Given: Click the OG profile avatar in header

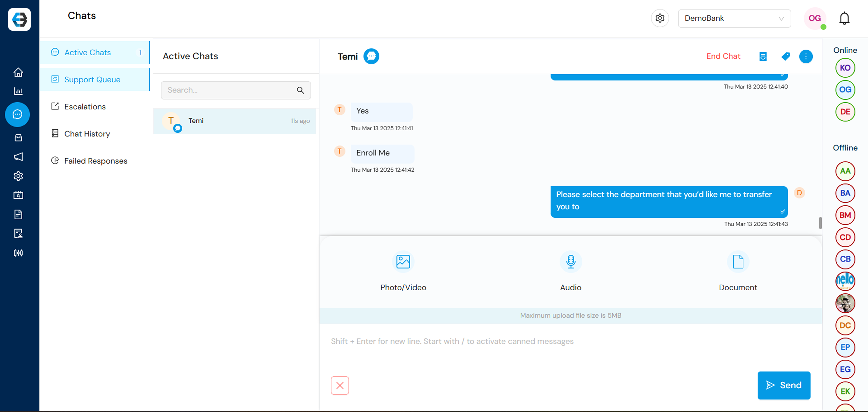Looking at the screenshot, I should pyautogui.click(x=815, y=18).
